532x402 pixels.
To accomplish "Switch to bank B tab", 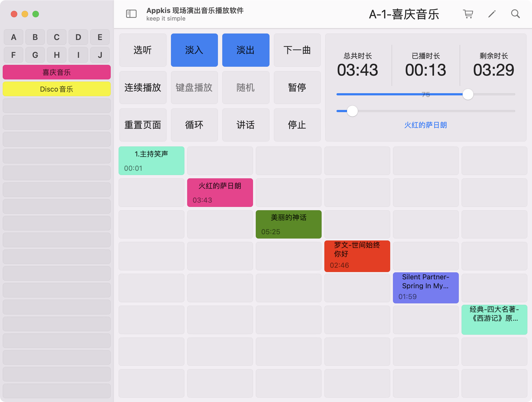I will pyautogui.click(x=35, y=37).
